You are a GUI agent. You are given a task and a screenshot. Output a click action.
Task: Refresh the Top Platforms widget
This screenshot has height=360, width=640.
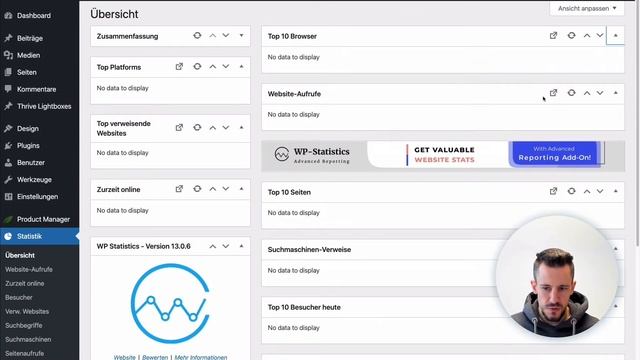(x=197, y=67)
